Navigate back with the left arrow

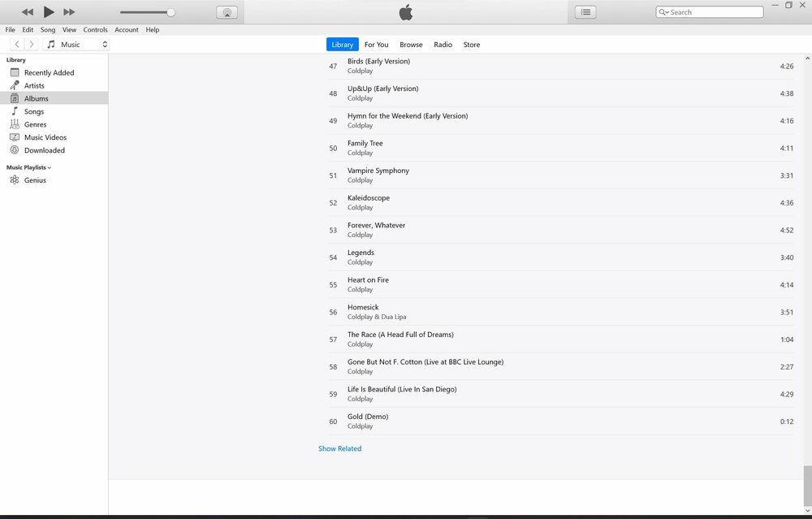tap(17, 45)
